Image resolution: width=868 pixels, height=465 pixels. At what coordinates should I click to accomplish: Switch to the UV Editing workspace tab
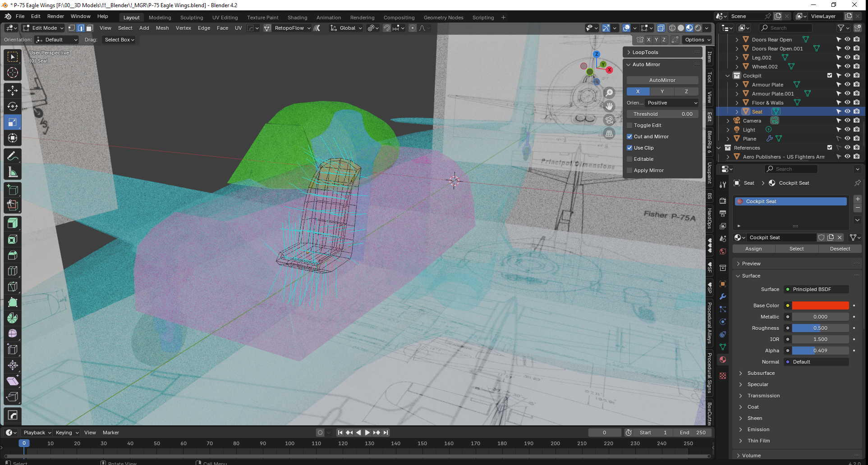(x=225, y=18)
